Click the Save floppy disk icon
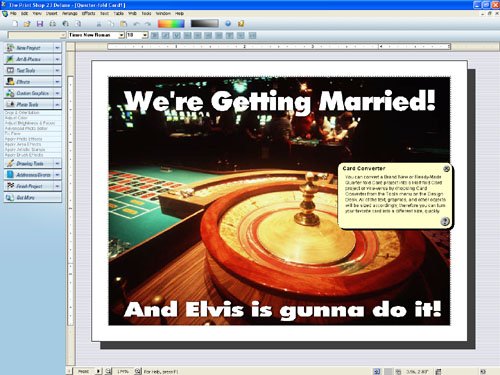 40,24
